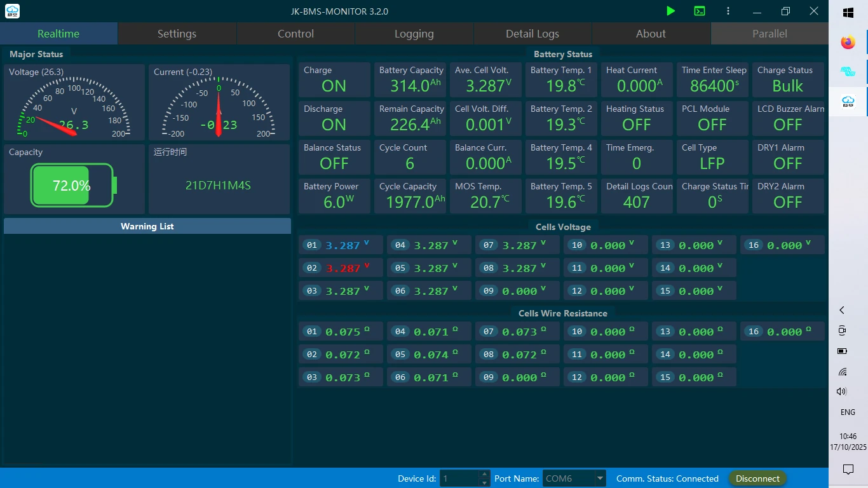Viewport: 868px width, 488px height.
Task: Click Charge Status Bulk tile
Action: (x=788, y=79)
